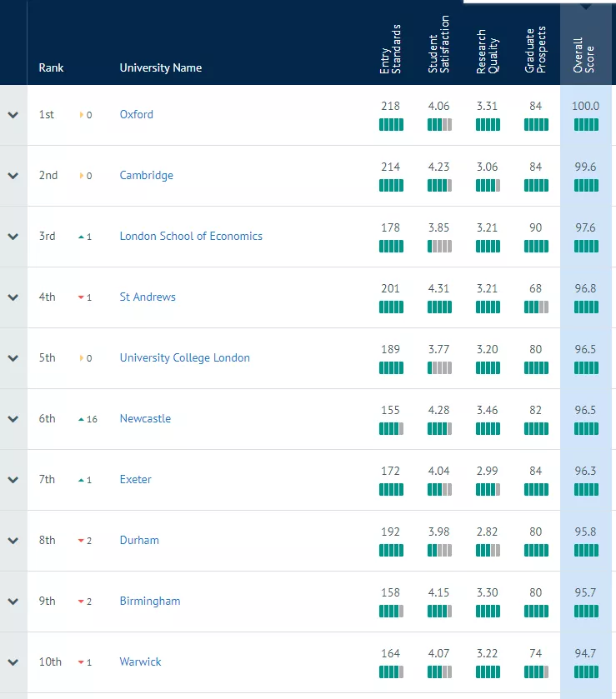
Task: Open the Warwick university link
Action: pos(140,662)
